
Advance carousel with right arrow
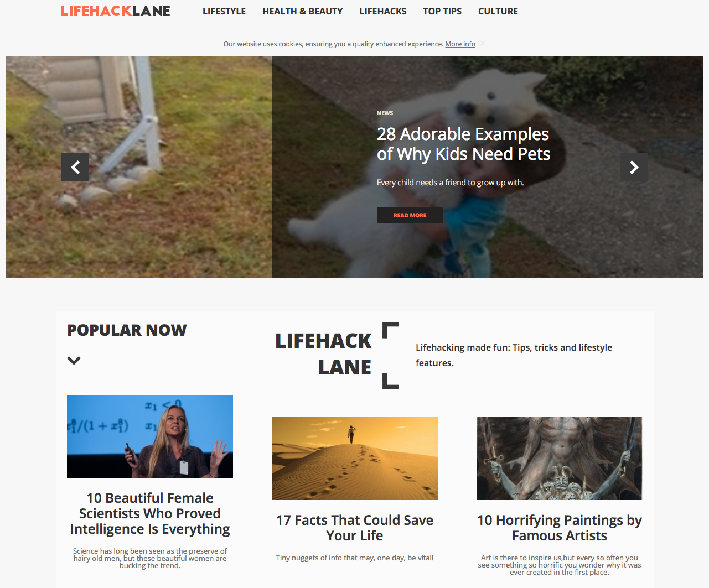[634, 167]
